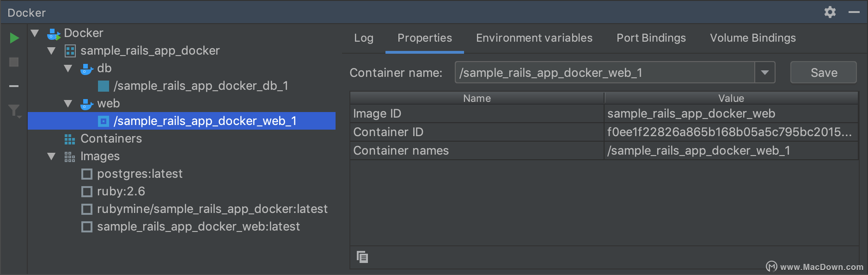
Task: Hide the Docker panel with the minimize dash
Action: pyautogui.click(x=854, y=12)
